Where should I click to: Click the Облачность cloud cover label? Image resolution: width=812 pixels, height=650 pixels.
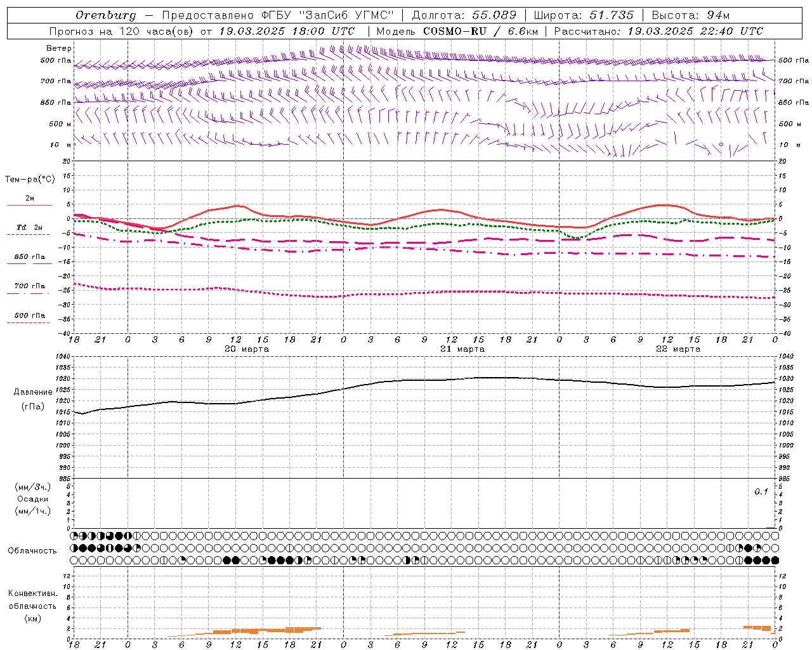pos(32,550)
